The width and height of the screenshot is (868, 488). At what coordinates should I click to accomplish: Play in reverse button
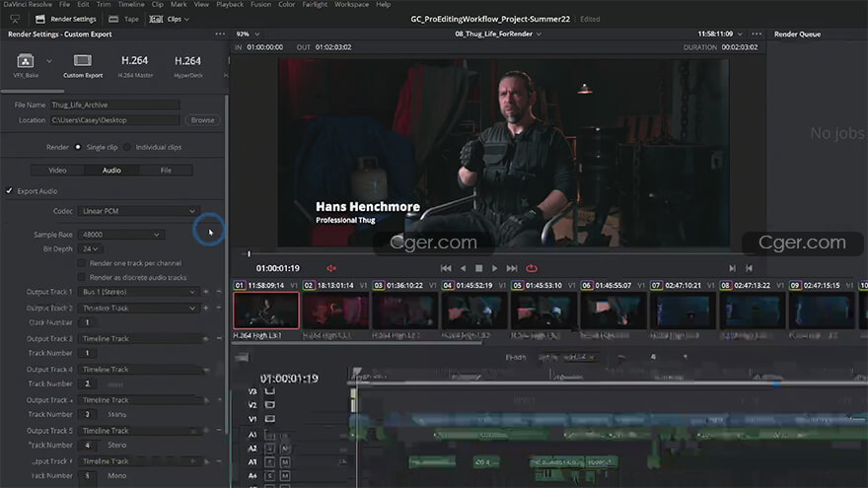[463, 268]
